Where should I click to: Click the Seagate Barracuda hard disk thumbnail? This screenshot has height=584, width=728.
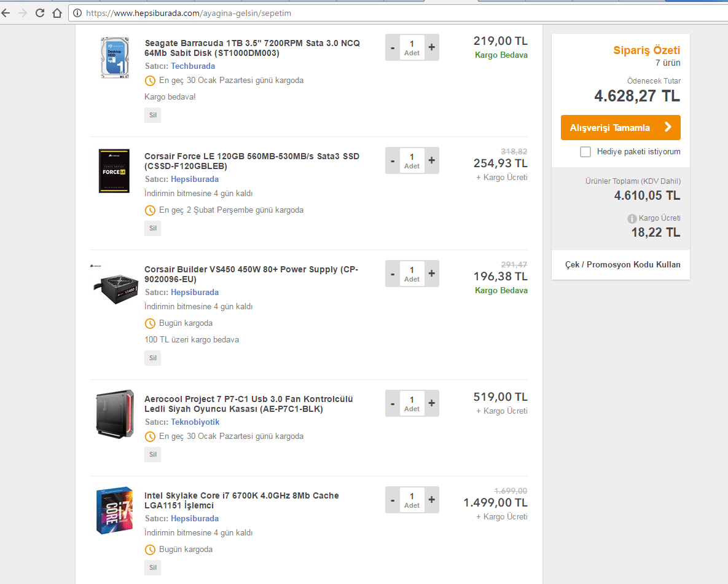click(115, 58)
